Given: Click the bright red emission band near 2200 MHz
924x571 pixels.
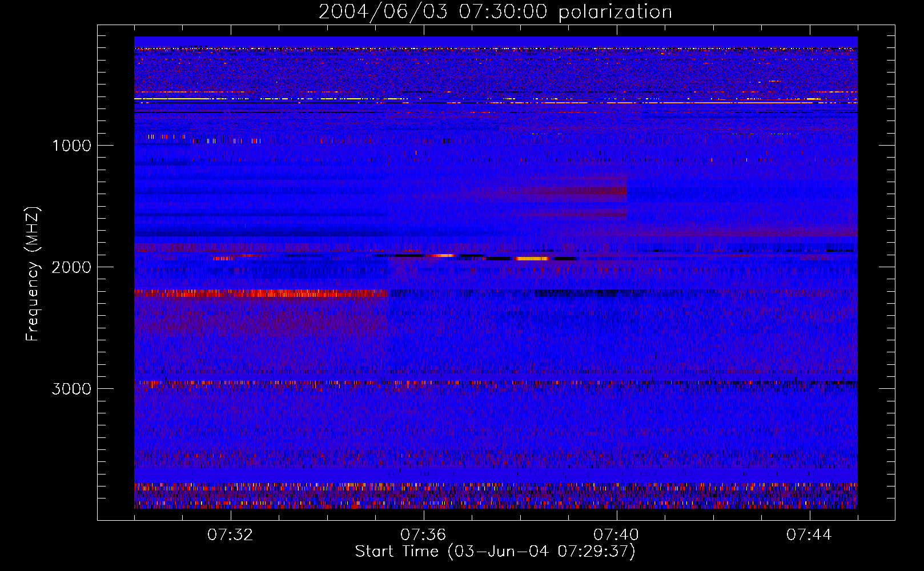Looking at the screenshot, I should pyautogui.click(x=262, y=293).
